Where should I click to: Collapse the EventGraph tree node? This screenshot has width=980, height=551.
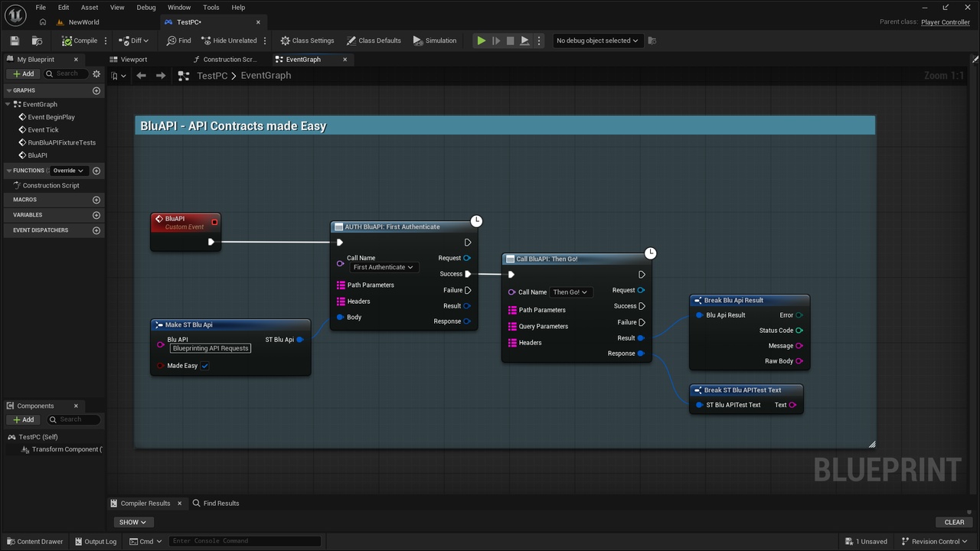tap(8, 104)
